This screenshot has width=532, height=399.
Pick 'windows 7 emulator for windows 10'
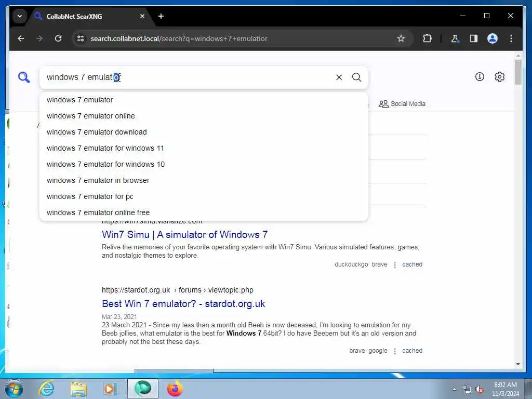(204, 164)
